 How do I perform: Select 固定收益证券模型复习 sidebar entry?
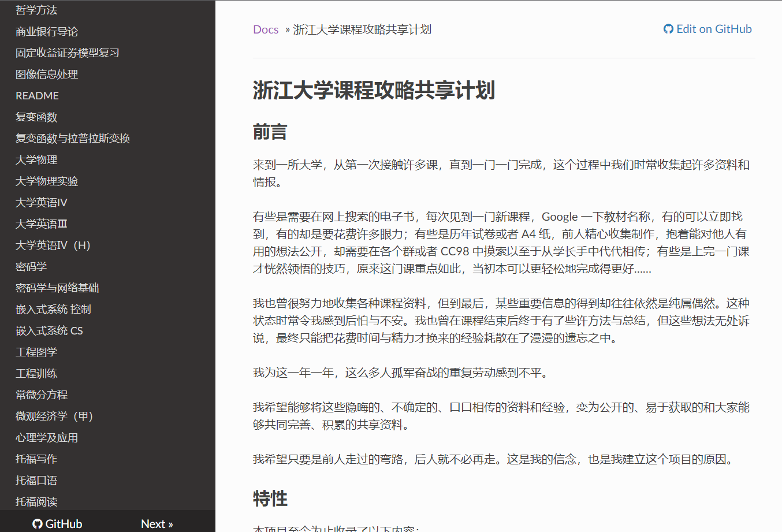[x=68, y=53]
